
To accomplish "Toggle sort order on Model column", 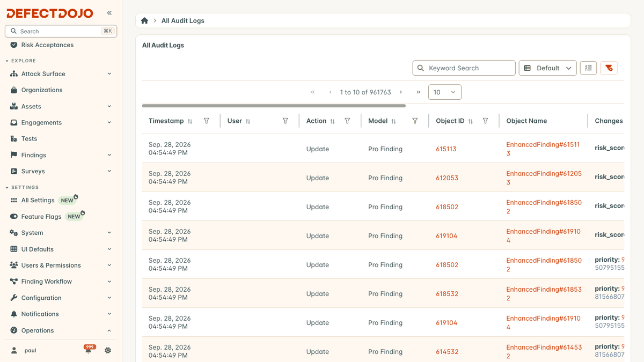I will [393, 121].
